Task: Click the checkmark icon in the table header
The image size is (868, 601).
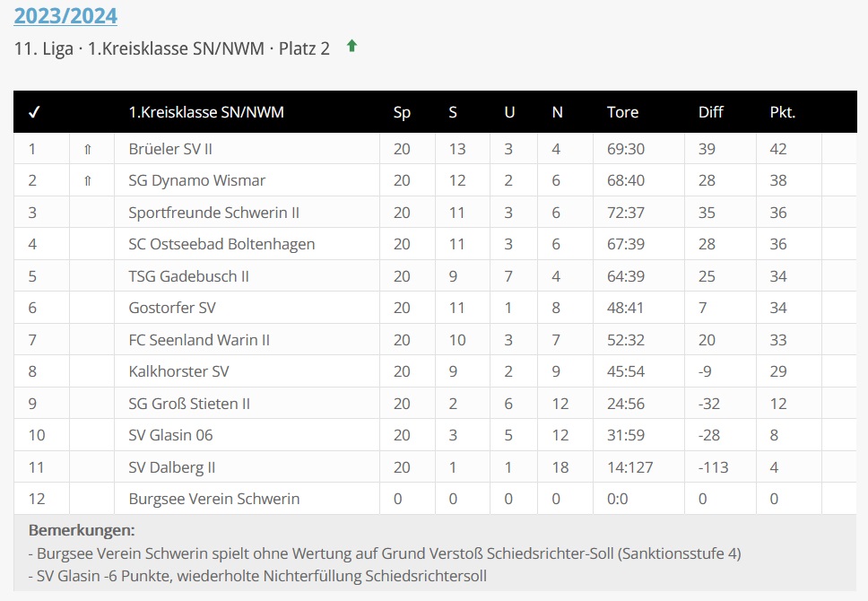Action: (34, 112)
